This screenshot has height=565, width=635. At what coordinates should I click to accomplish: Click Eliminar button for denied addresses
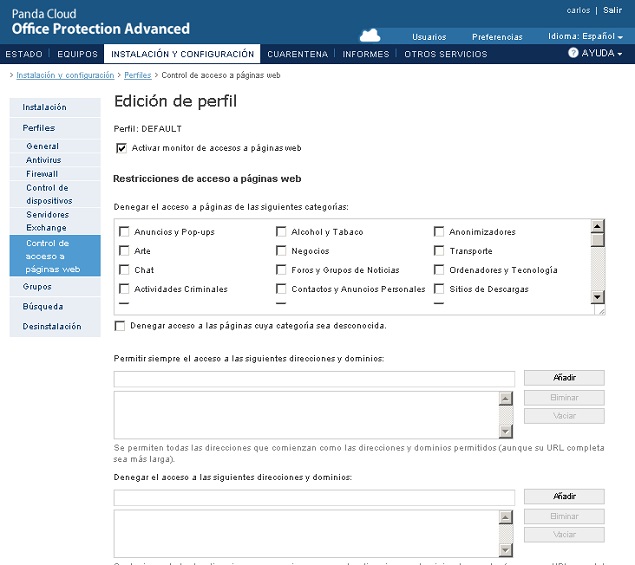(x=564, y=516)
